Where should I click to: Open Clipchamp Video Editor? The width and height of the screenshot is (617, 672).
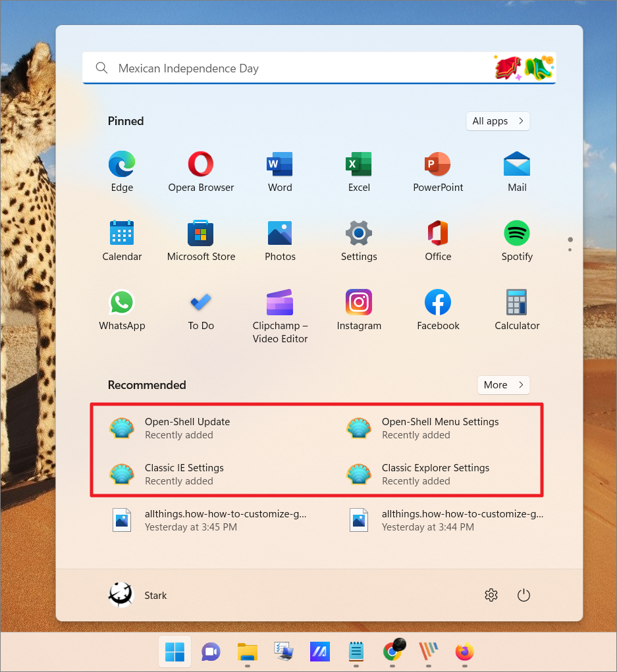280,317
